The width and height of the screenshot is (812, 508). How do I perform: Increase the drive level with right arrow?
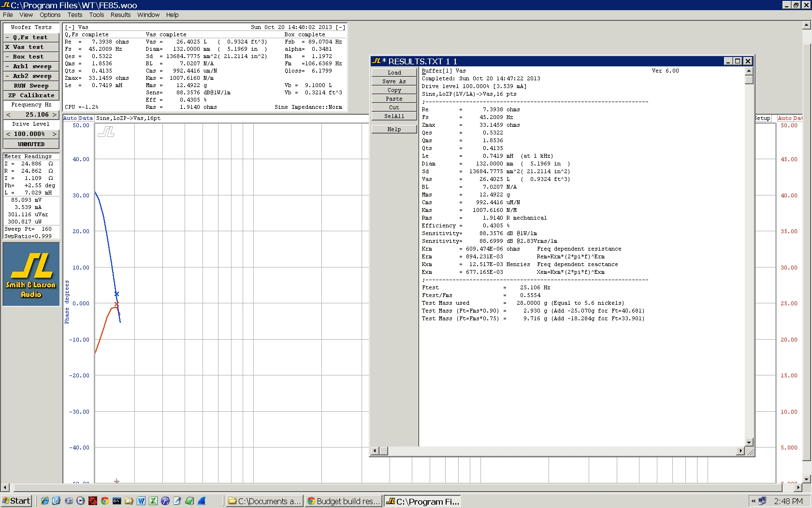tap(55, 134)
